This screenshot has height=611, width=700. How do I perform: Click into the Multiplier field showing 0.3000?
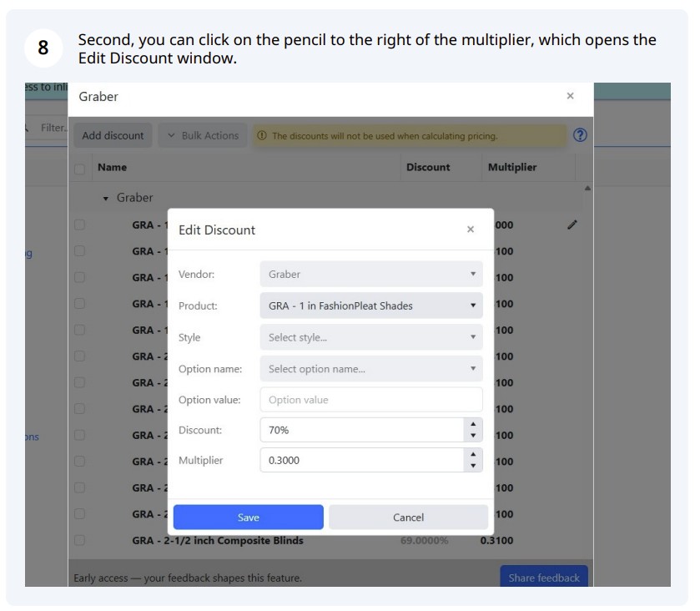coord(361,460)
